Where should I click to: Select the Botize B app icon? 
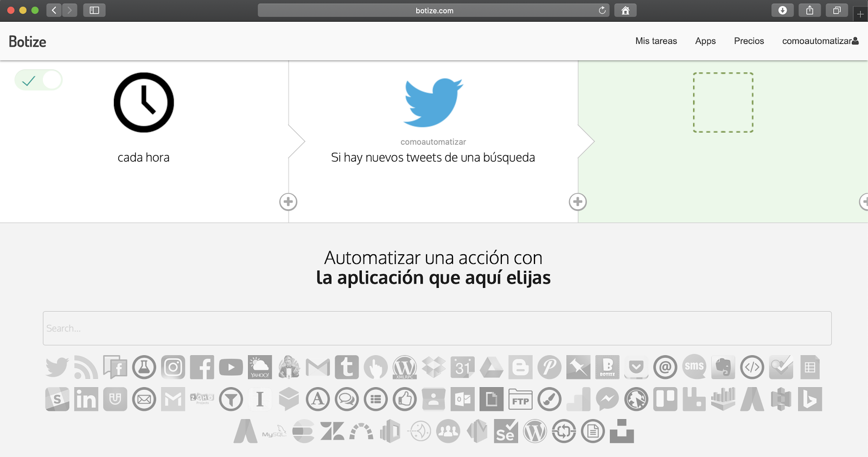pos(608,367)
